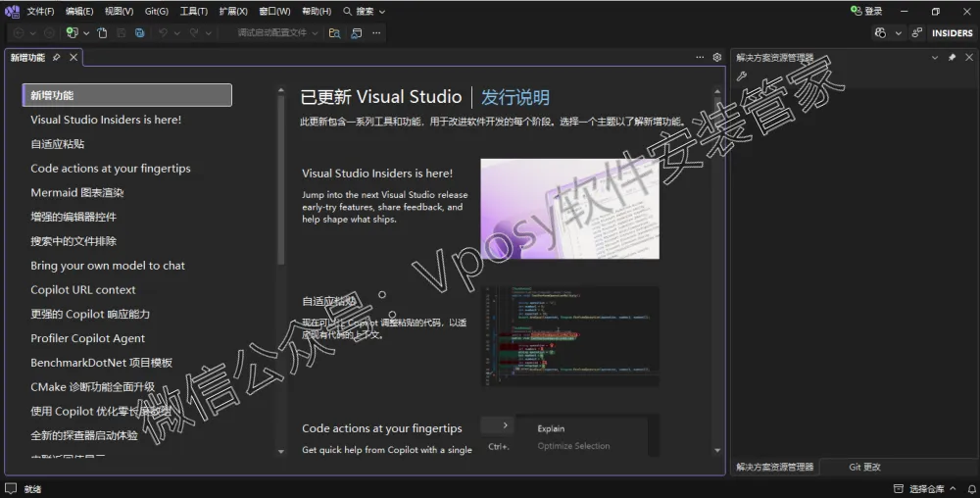
Task: Open the GitHub Copilot icon
Action: [881, 33]
